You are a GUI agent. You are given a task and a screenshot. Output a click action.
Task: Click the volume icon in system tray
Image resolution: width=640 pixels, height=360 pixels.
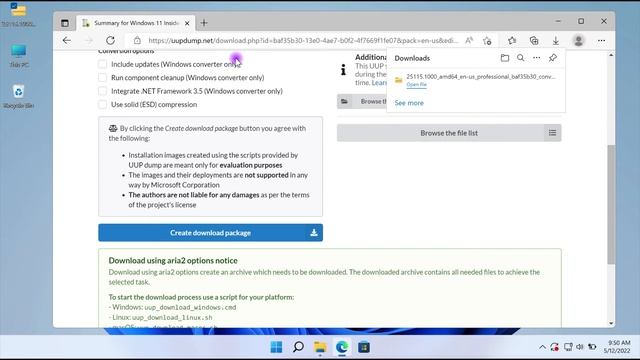580,347
